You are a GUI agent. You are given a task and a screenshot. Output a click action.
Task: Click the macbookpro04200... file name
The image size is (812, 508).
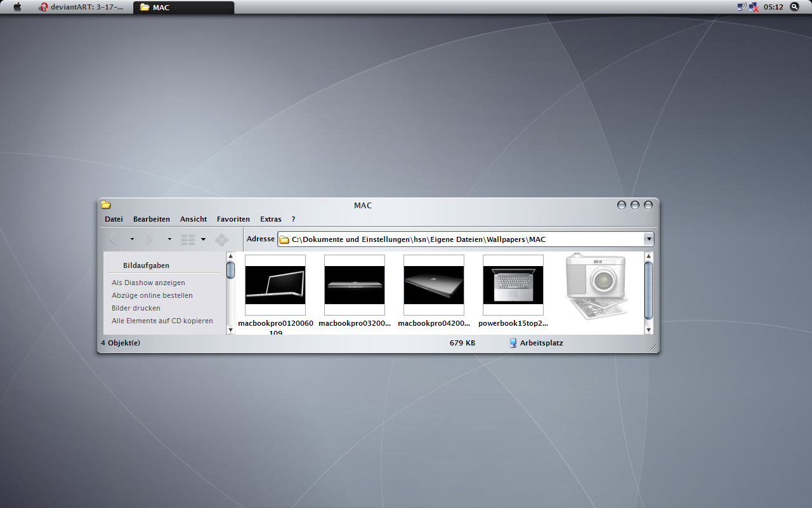[434, 323]
